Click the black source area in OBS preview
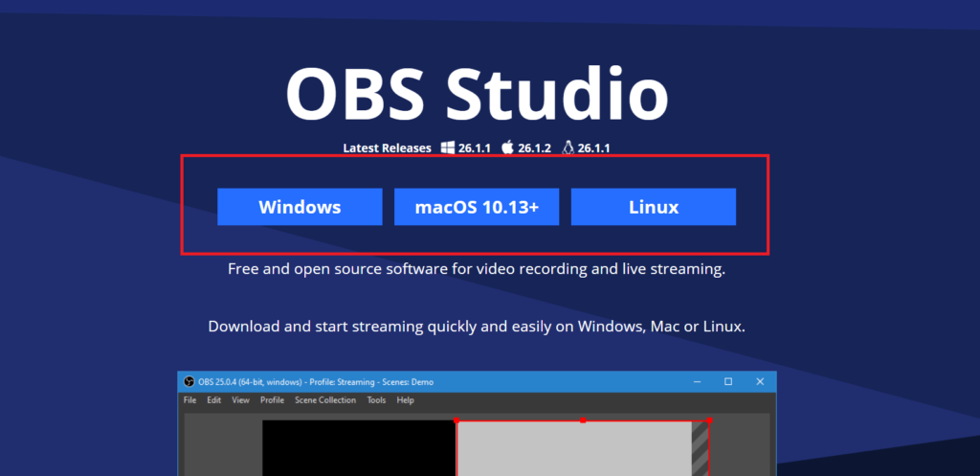The width and height of the screenshot is (980, 476). [x=360, y=448]
